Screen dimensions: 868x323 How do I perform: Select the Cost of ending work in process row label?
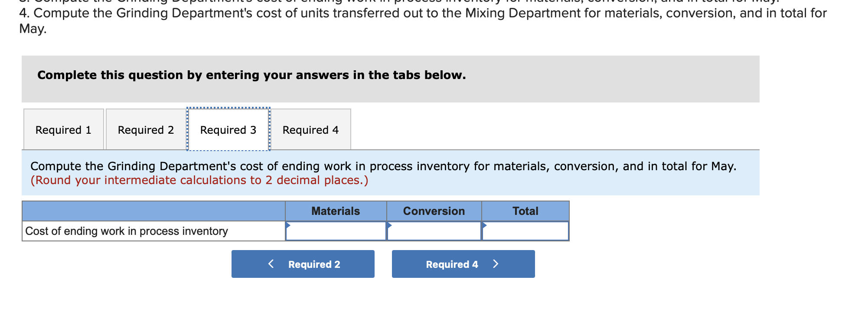(126, 231)
